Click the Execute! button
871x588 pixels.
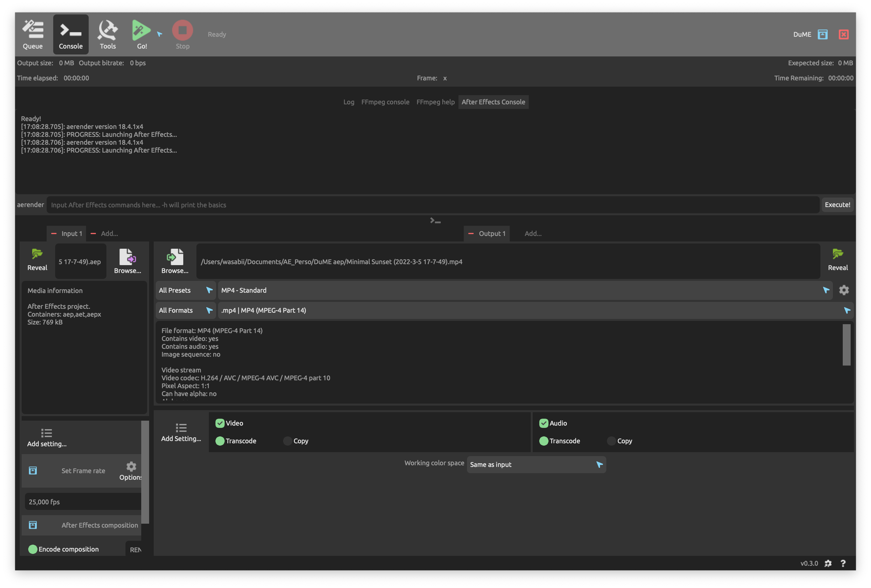coord(837,205)
